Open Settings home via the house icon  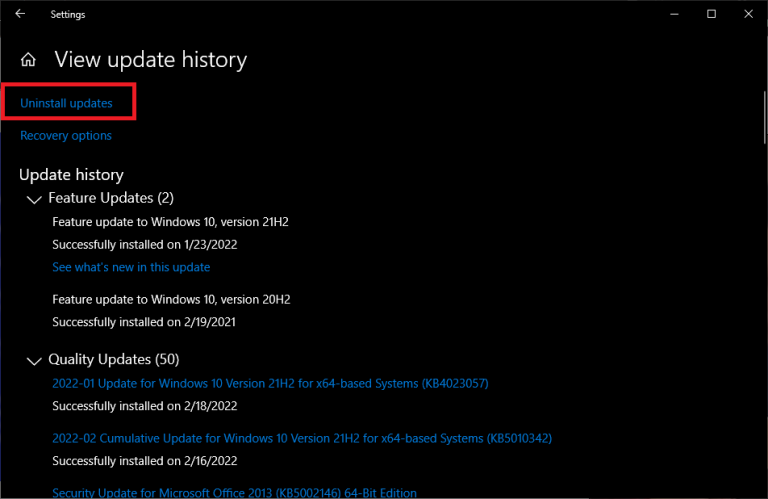pos(28,60)
